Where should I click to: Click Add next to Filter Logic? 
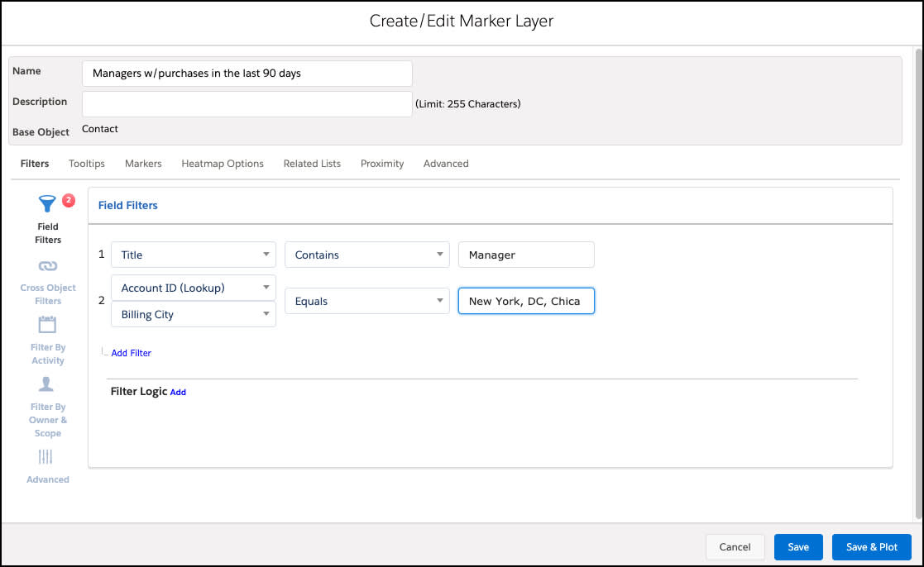tap(178, 392)
